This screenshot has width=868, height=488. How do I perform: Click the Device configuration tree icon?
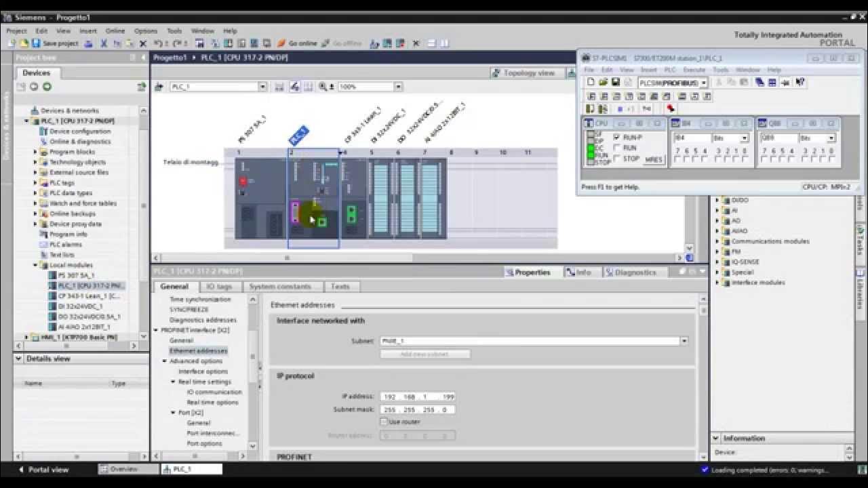click(x=45, y=131)
